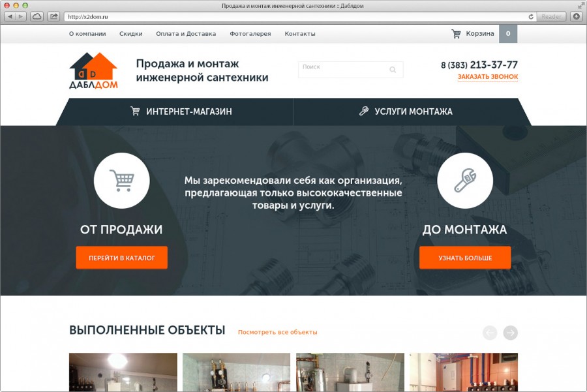Click the Дабадом house logo
This screenshot has width=587, height=392.
coord(93,70)
